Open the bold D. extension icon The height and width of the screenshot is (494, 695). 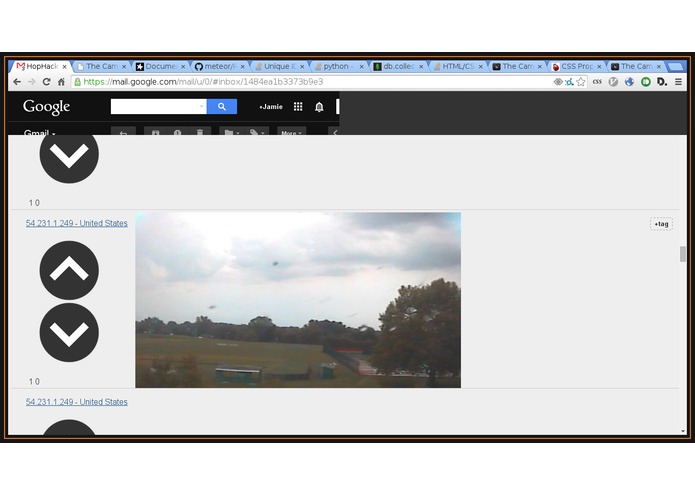click(662, 82)
